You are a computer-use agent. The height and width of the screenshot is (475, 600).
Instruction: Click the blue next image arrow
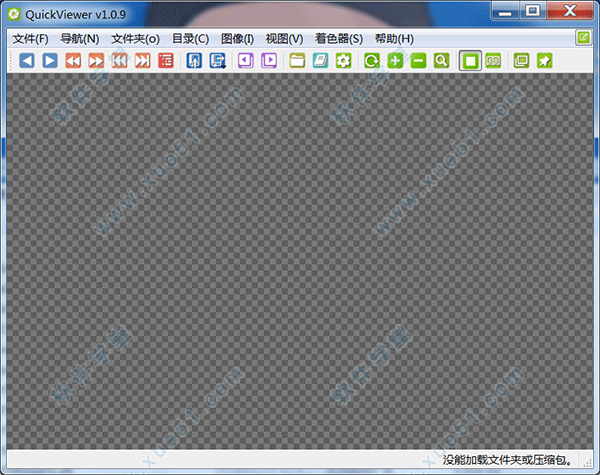point(49,62)
